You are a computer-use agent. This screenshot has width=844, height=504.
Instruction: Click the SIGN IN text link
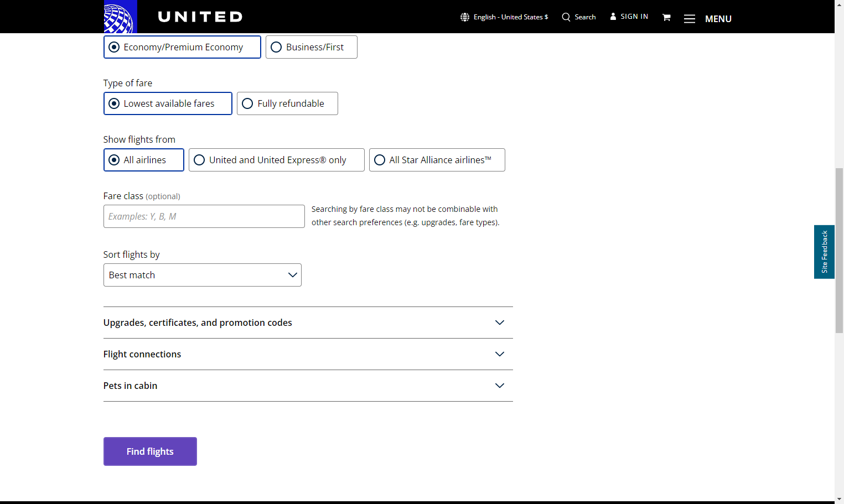tap(634, 17)
